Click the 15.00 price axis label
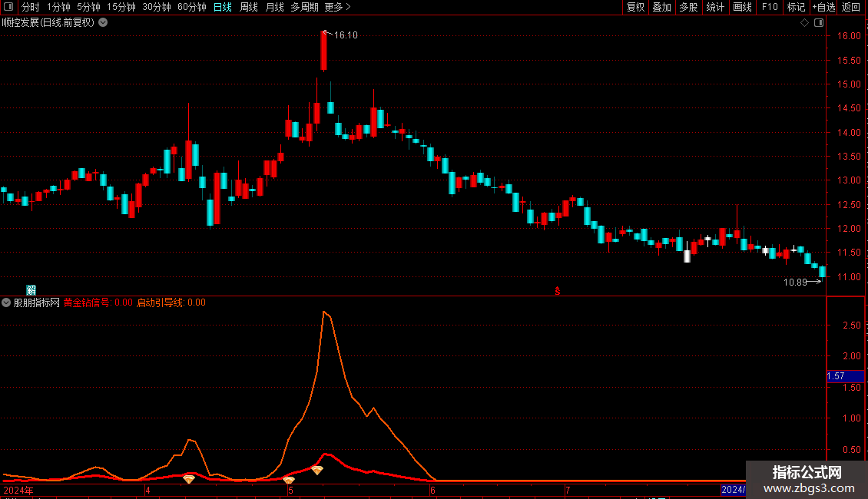This screenshot has height=499, width=868. tap(849, 84)
